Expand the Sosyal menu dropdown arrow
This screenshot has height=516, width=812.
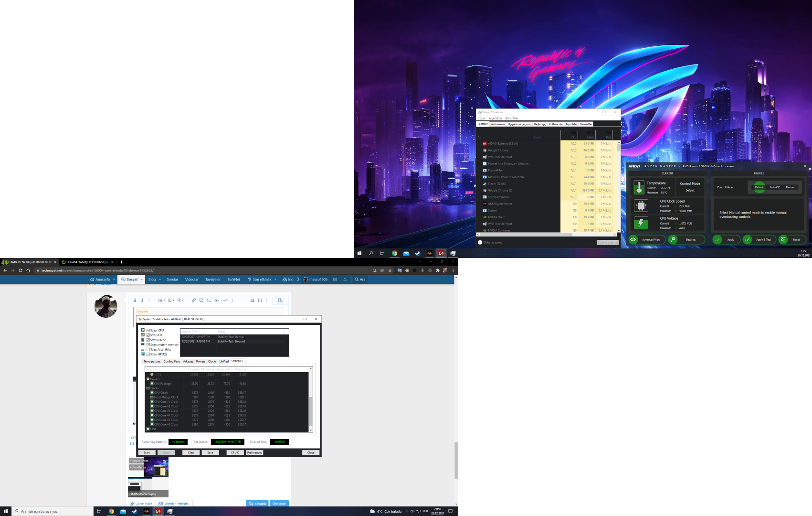point(142,279)
